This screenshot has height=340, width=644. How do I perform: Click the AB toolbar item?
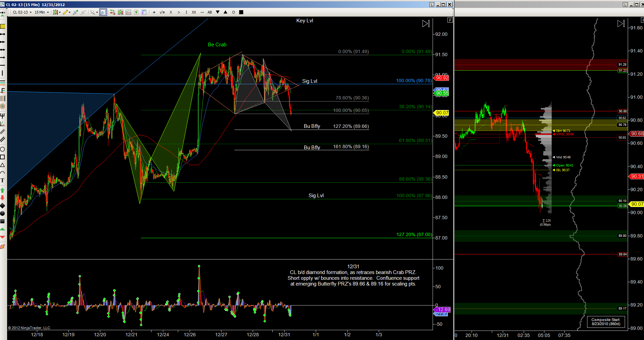[210, 12]
